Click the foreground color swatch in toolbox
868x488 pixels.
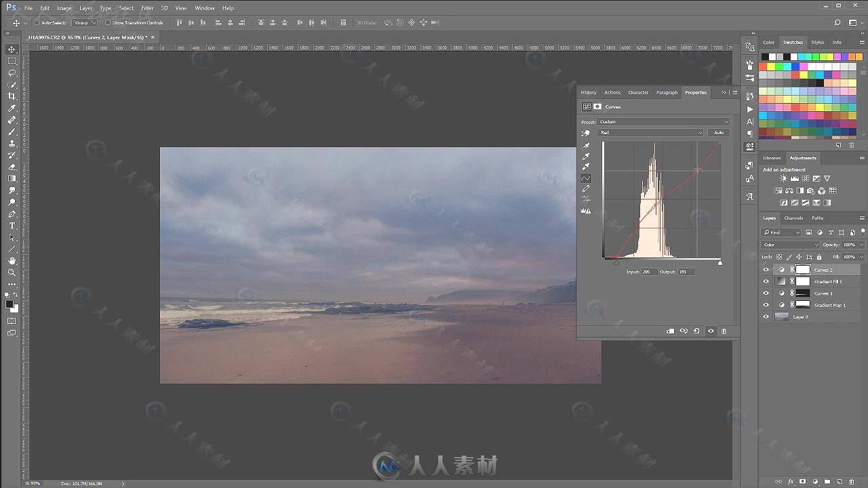coord(9,304)
